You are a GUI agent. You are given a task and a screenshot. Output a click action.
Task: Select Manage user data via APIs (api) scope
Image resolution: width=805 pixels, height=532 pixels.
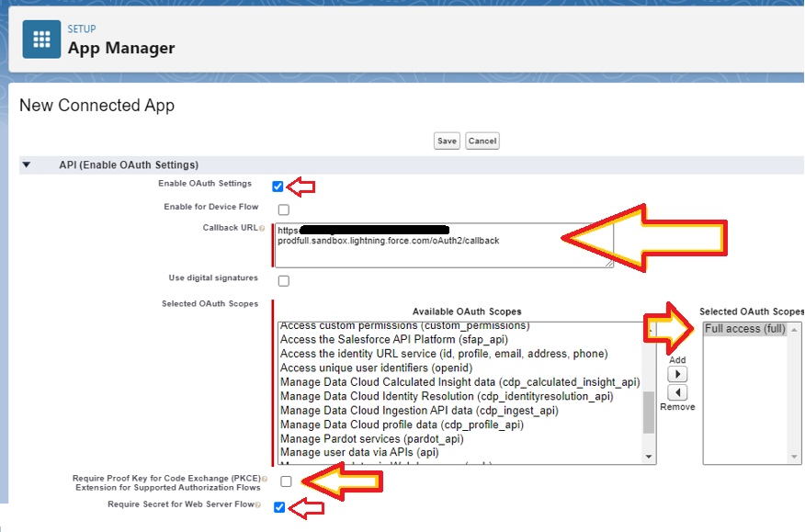pyautogui.click(x=359, y=452)
